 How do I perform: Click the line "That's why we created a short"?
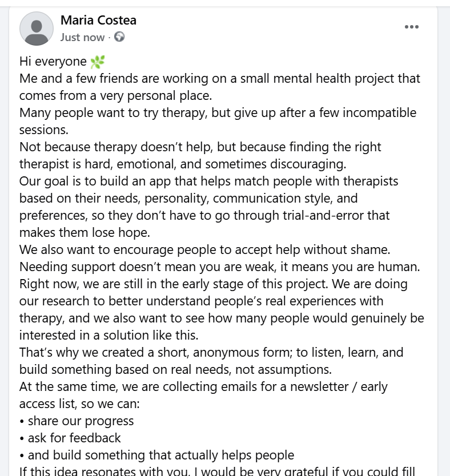point(211,353)
